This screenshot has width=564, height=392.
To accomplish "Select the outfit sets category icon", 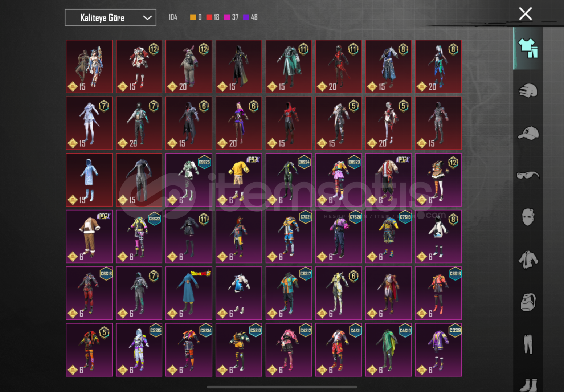I will [528, 48].
